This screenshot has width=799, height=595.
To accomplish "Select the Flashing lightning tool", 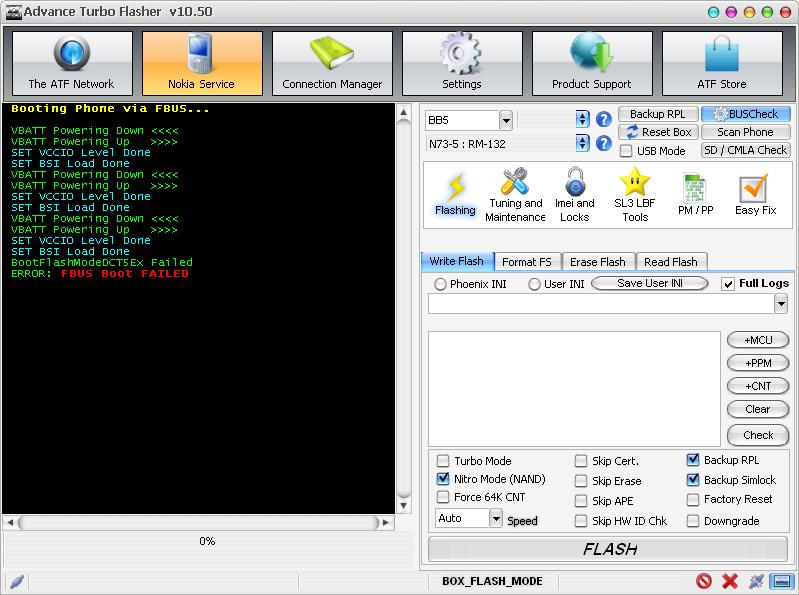I will click(x=455, y=195).
